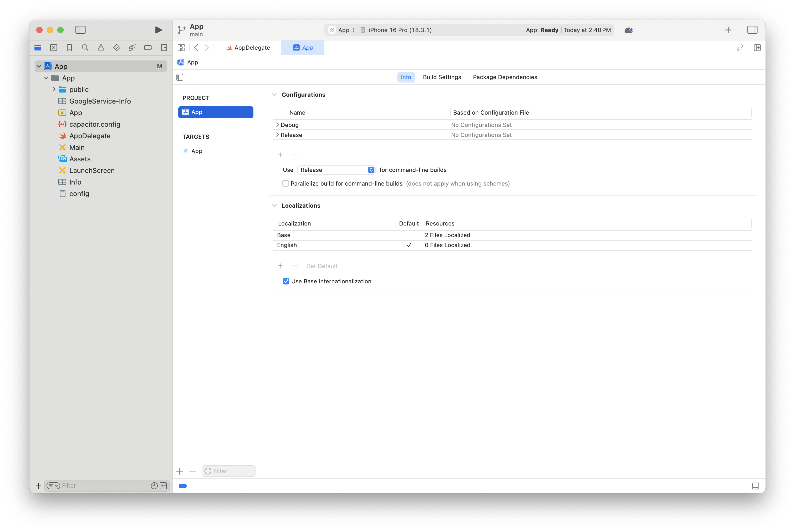Click the Filter field below the targets list

click(x=229, y=471)
